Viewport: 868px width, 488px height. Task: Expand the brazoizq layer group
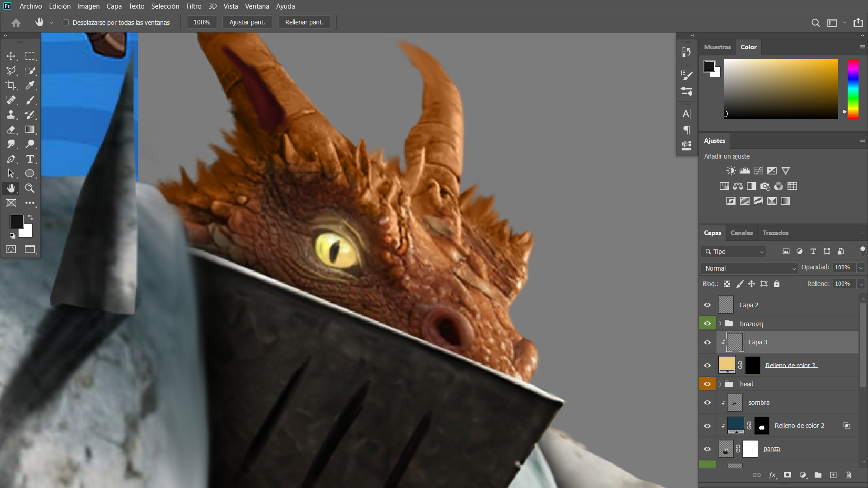click(720, 324)
